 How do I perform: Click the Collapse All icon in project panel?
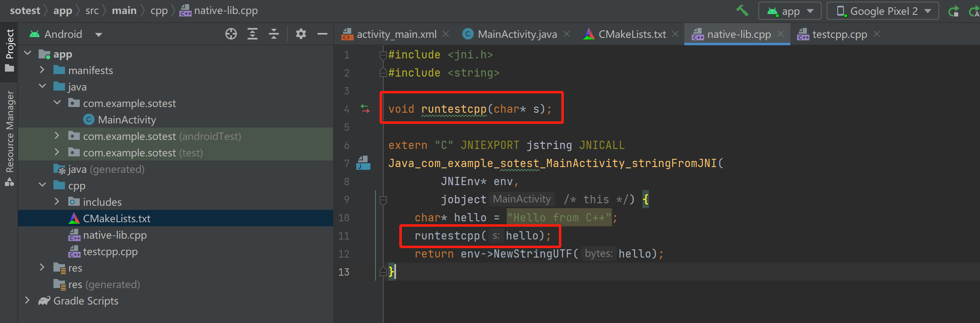click(274, 34)
